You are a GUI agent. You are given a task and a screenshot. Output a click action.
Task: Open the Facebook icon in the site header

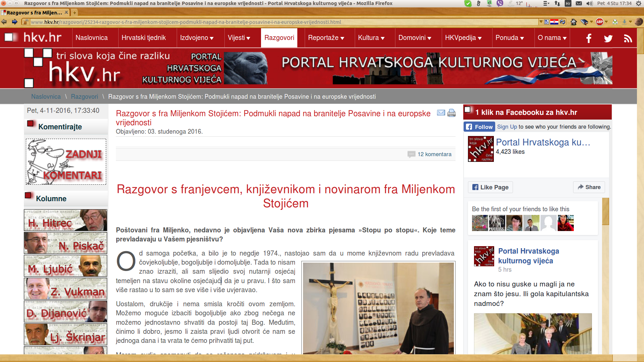pyautogui.click(x=589, y=38)
